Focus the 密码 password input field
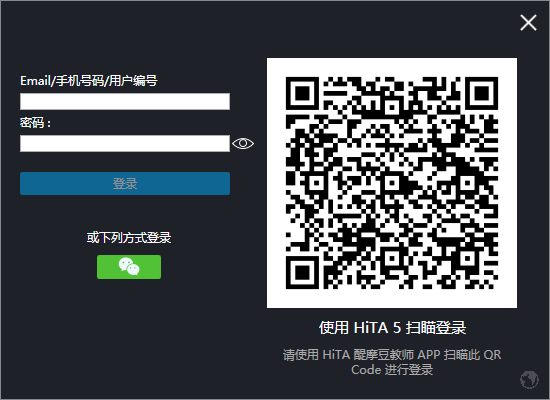The height and width of the screenshot is (400, 550). pos(125,144)
